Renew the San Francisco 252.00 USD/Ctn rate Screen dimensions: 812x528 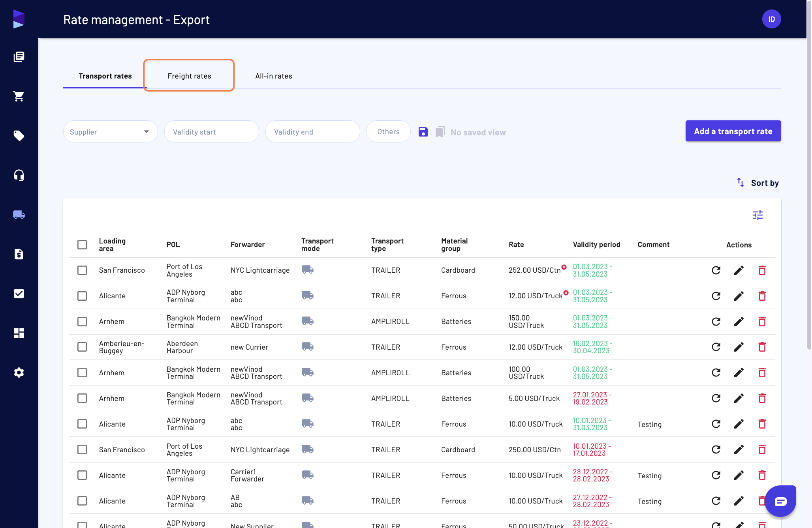(716, 270)
